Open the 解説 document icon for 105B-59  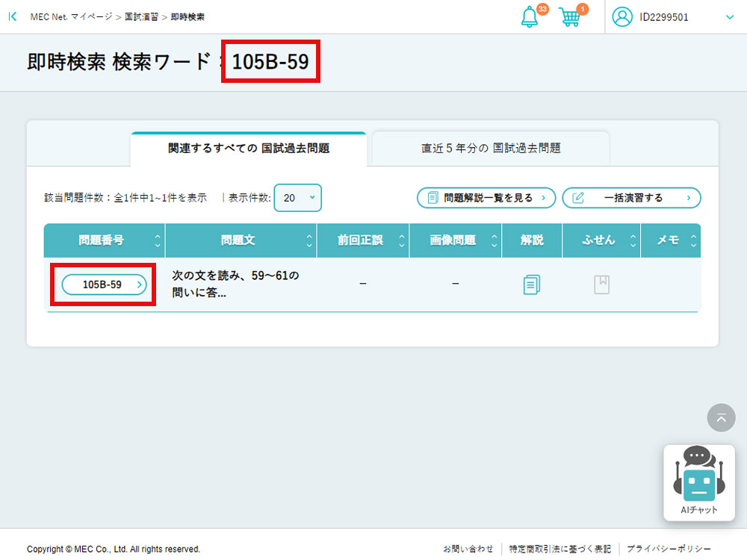tap(532, 284)
